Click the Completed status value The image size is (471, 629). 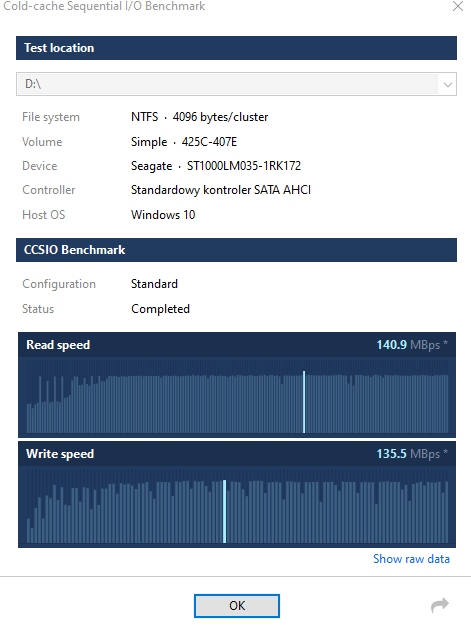point(160,309)
